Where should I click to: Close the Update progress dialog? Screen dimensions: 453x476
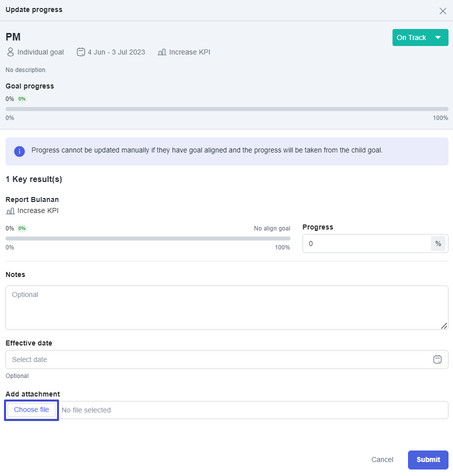tap(442, 11)
